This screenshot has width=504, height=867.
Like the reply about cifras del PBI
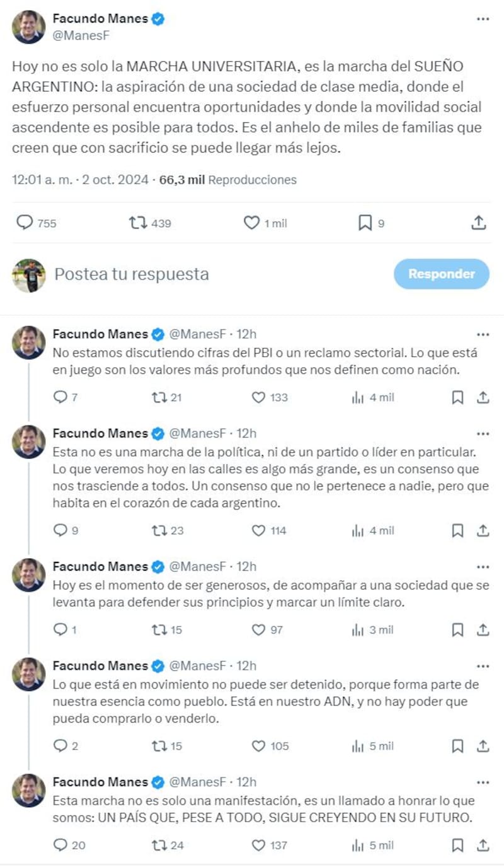coord(258,397)
